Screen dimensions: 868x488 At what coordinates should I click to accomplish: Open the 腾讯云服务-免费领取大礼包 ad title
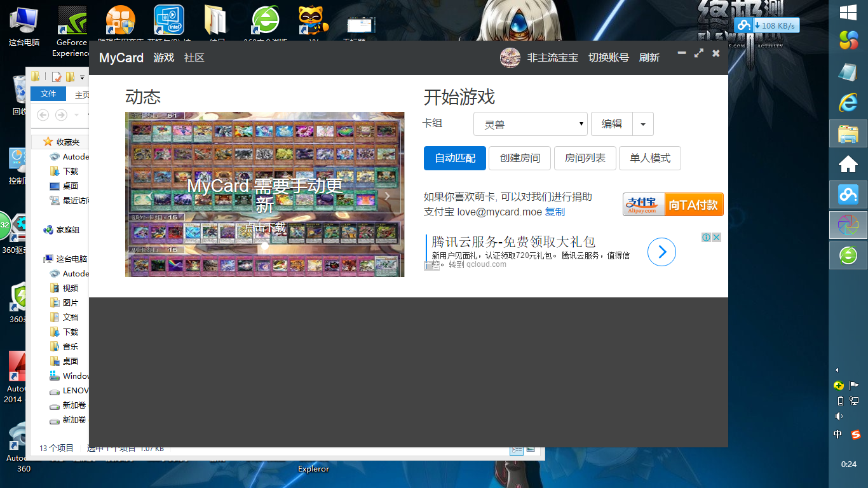point(513,241)
